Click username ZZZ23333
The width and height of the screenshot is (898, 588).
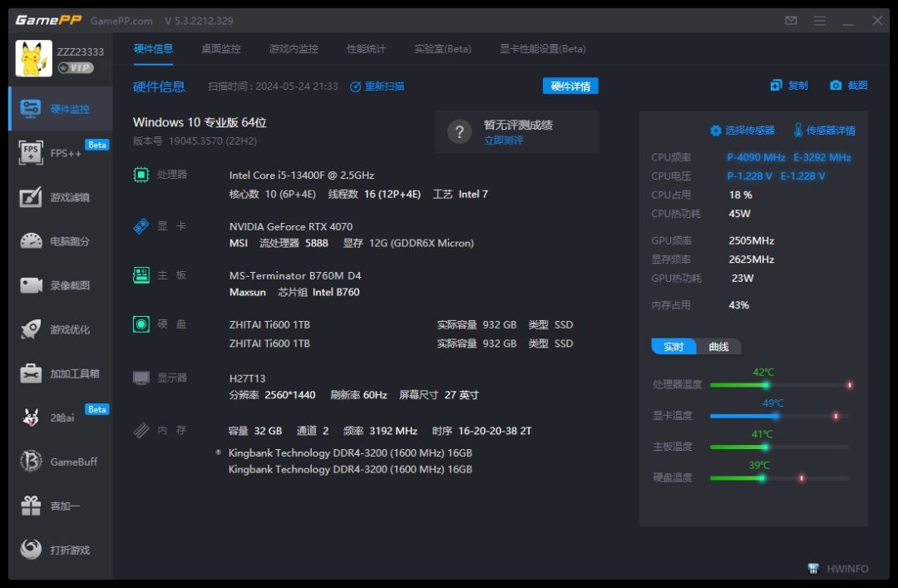point(80,52)
